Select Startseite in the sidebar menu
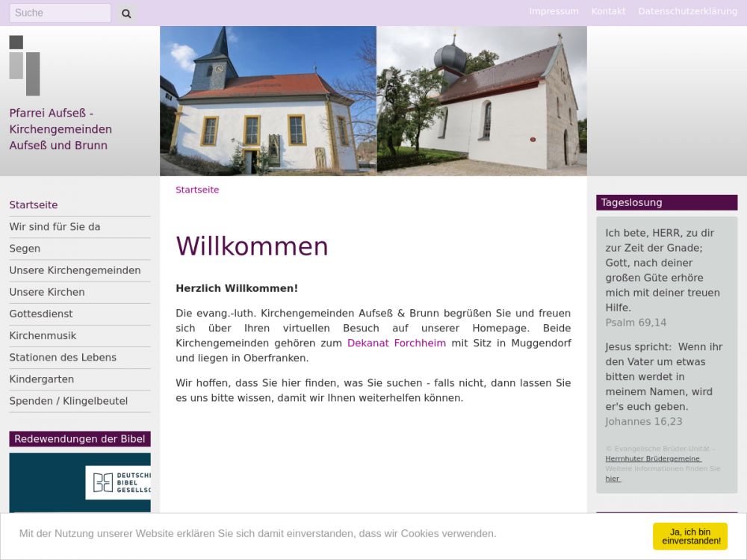Image resolution: width=747 pixels, height=560 pixels. pyautogui.click(x=34, y=205)
